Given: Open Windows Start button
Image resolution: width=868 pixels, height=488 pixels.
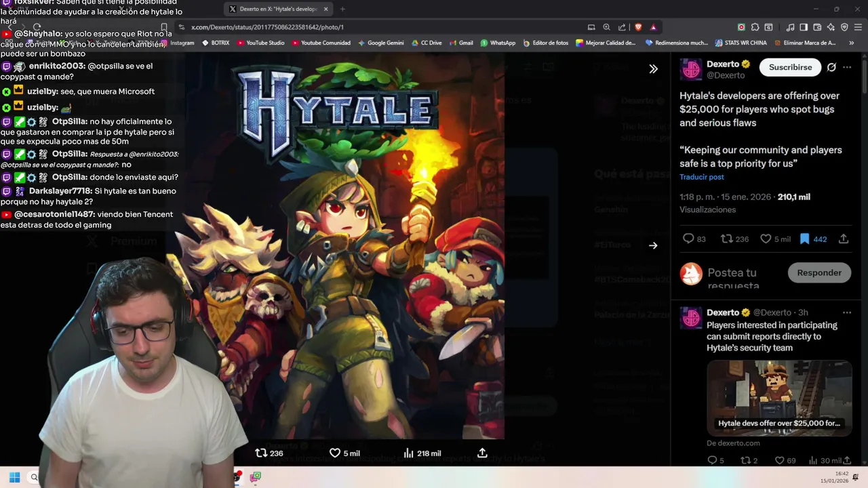Looking at the screenshot, I should click(14, 477).
